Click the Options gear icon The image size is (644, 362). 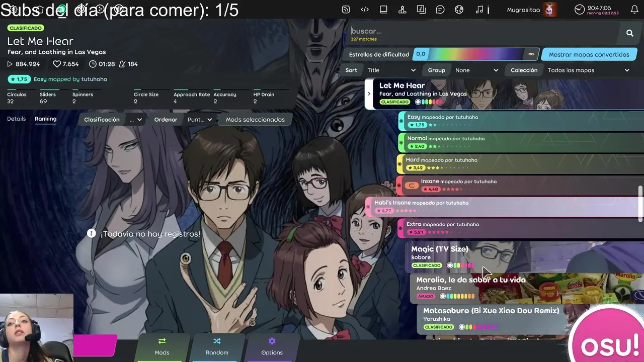tap(272, 341)
